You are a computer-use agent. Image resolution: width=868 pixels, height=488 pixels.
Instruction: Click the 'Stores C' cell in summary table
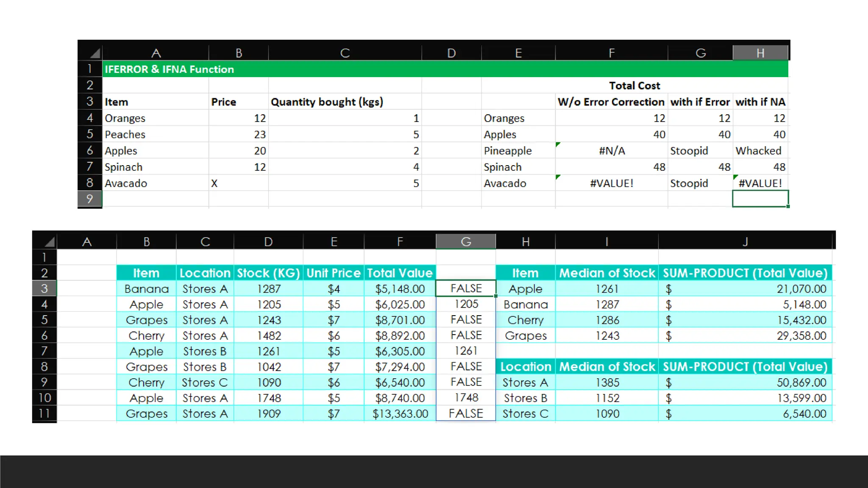point(525,413)
